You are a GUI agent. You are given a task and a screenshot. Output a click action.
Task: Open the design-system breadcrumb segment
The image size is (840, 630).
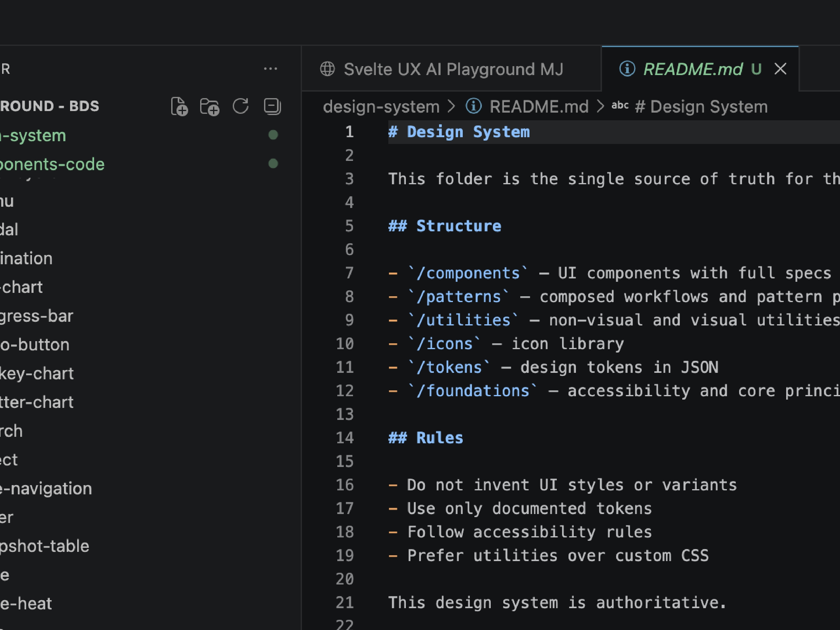click(x=381, y=107)
